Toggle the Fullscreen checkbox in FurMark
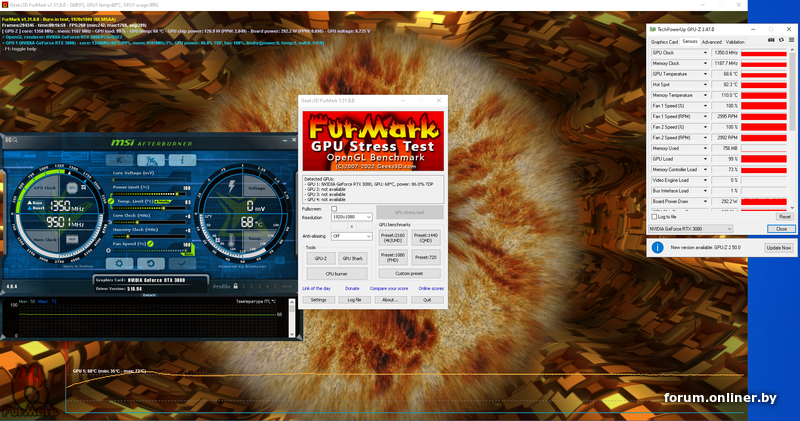Screen dimensions: 800x421 point(334,209)
